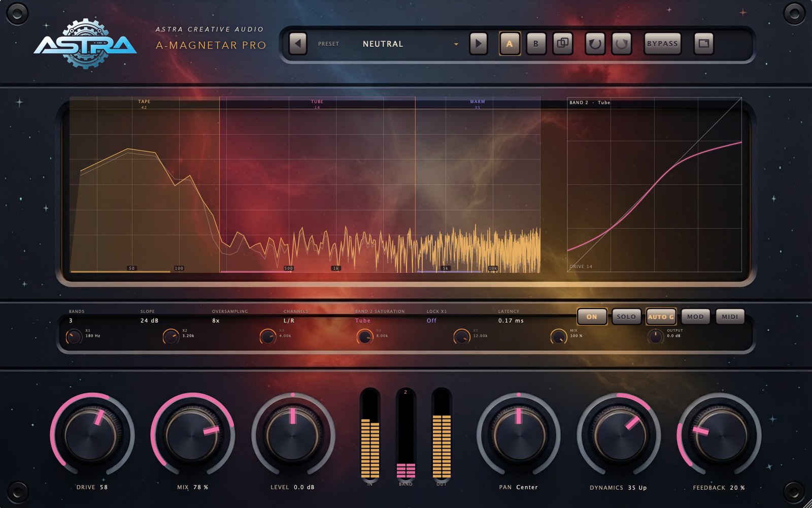Load the next preset with right arrow

pyautogui.click(x=478, y=44)
